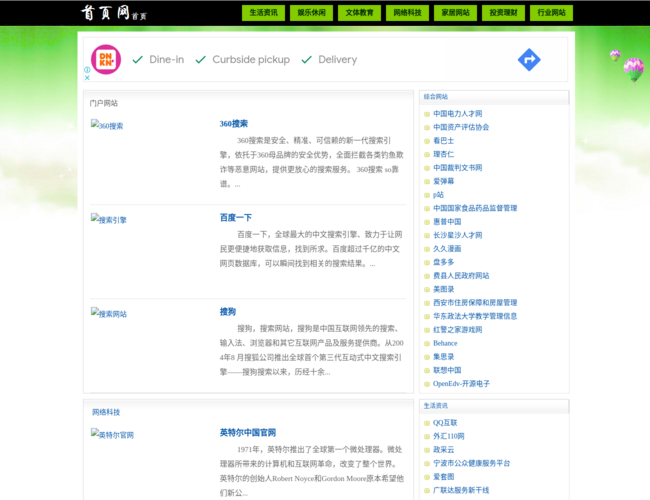Open the 理杏仁 link
Screen dimensions: 650x500
tap(444, 154)
